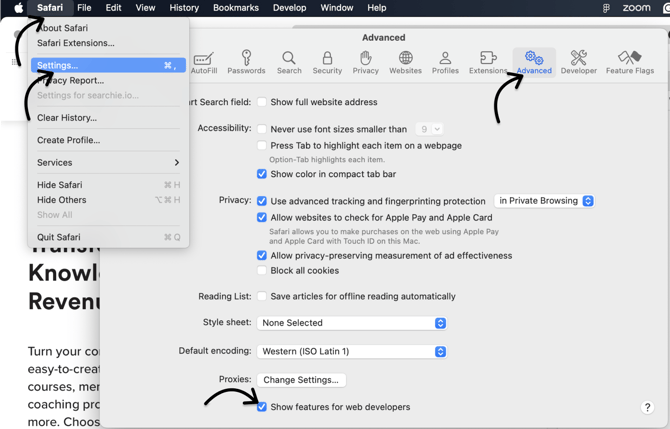Open the Passwords settings tab
Screen dimensions: 670x429
coord(246,62)
